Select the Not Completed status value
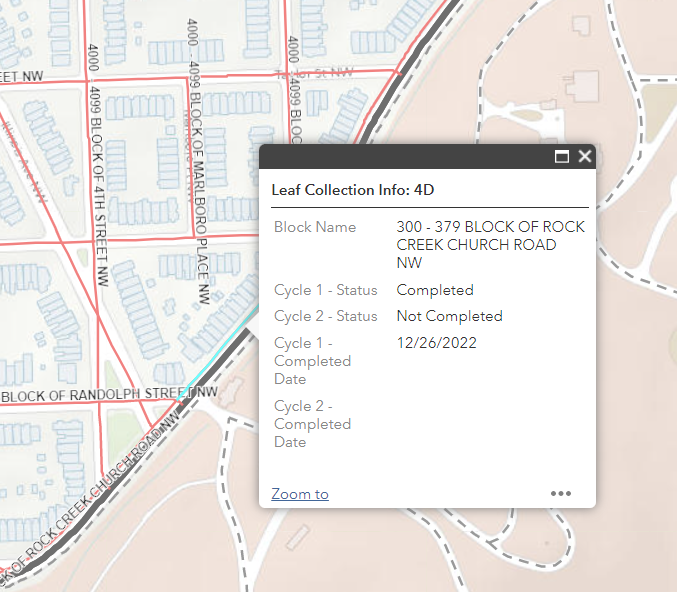Image resolution: width=677 pixels, height=592 pixels. pos(449,316)
